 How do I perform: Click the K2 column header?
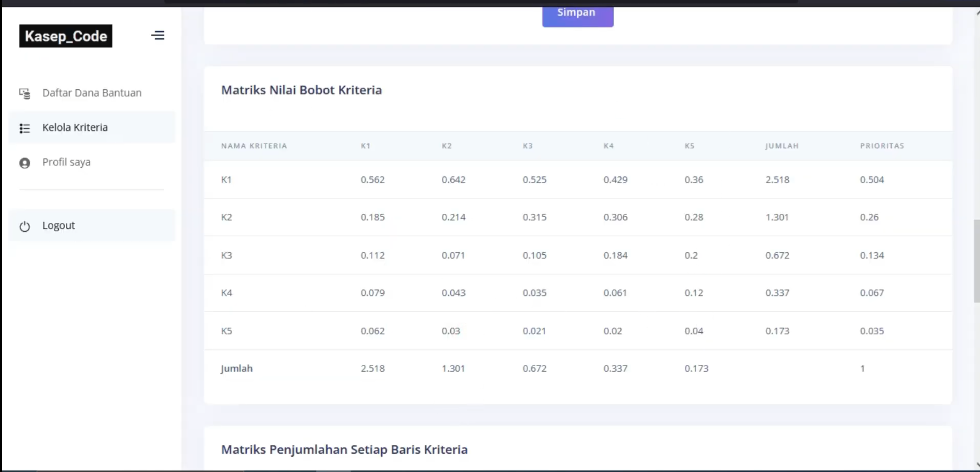[x=446, y=146]
